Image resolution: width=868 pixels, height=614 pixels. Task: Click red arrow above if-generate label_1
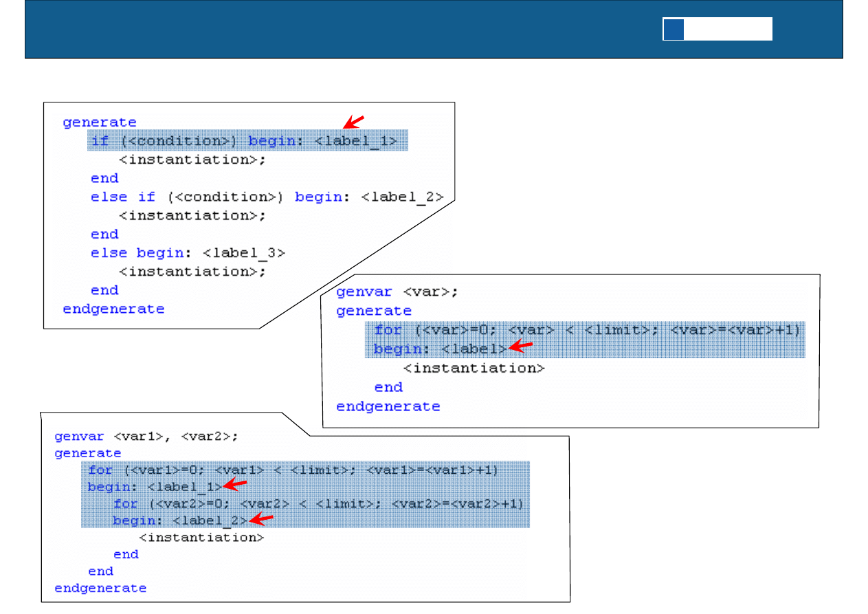click(353, 122)
